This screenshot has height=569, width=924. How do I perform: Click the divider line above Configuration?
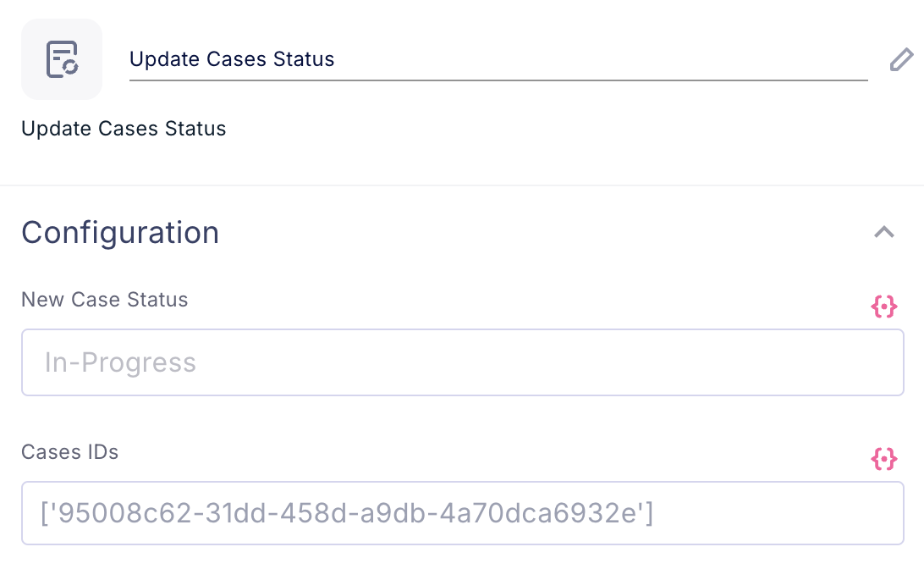point(462,185)
